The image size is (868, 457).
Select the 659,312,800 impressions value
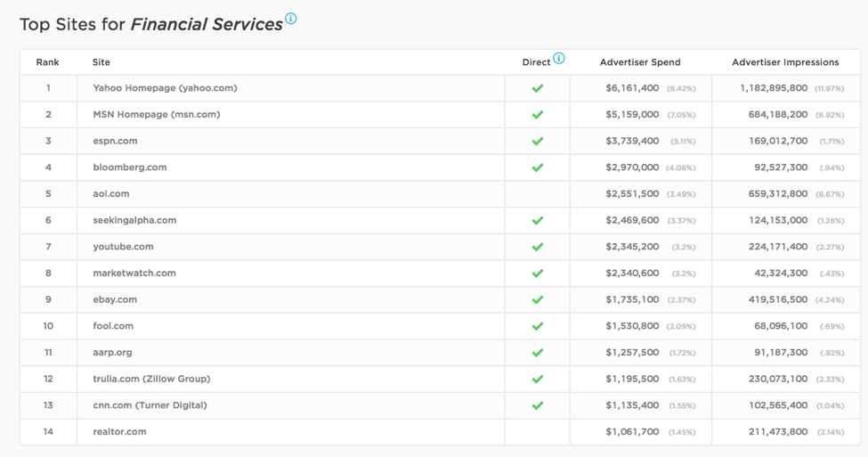pos(778,193)
